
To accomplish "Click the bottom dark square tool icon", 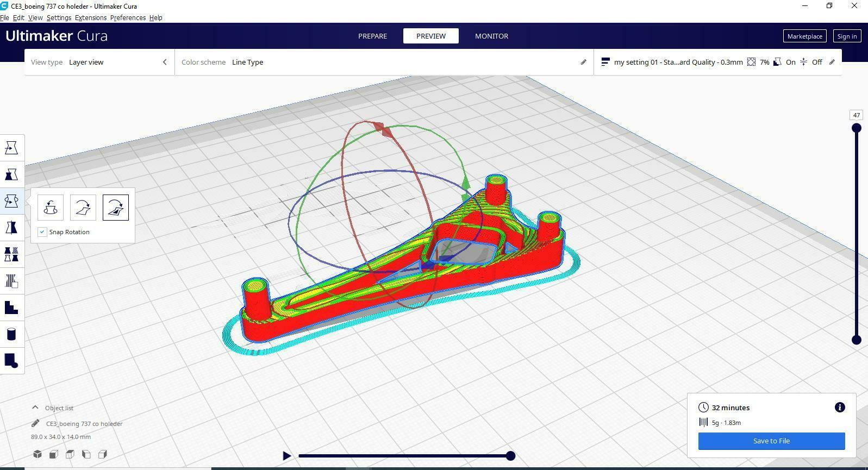I will tap(11, 361).
